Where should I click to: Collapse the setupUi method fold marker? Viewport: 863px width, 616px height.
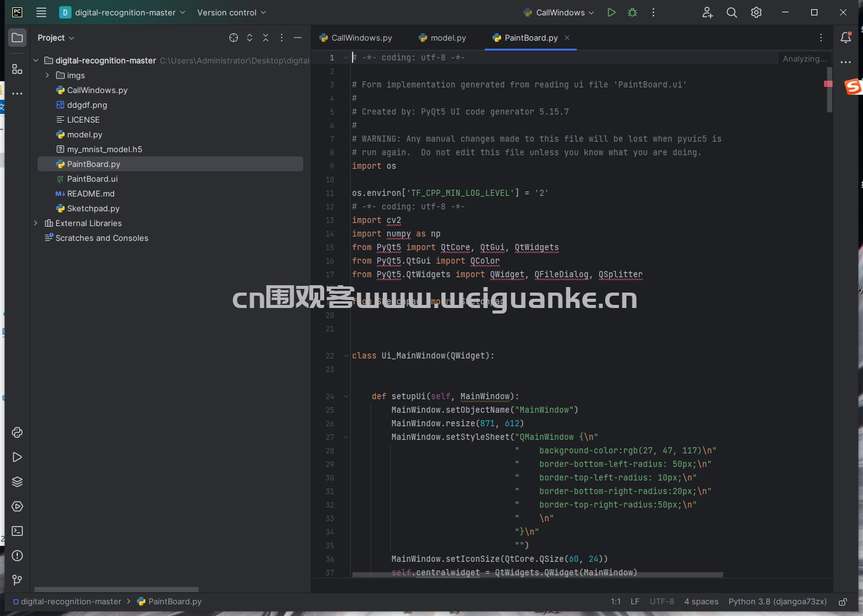(x=346, y=396)
